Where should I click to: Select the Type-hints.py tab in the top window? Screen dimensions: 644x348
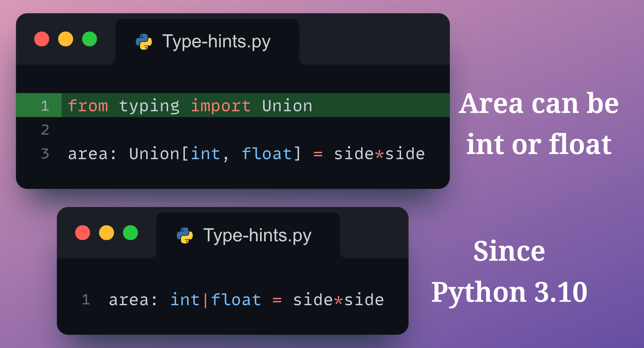tap(216, 41)
